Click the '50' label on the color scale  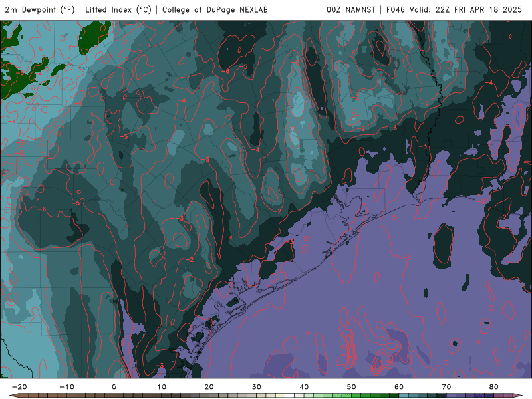click(352, 387)
